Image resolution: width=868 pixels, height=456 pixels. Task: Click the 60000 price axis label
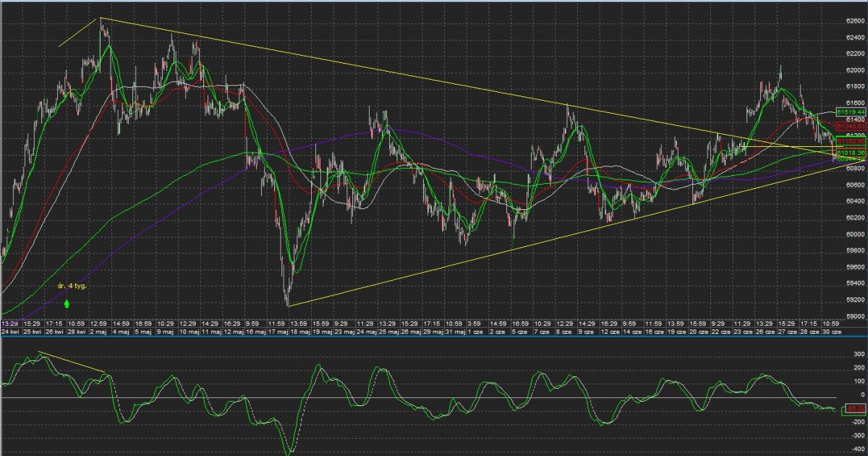tap(854, 235)
